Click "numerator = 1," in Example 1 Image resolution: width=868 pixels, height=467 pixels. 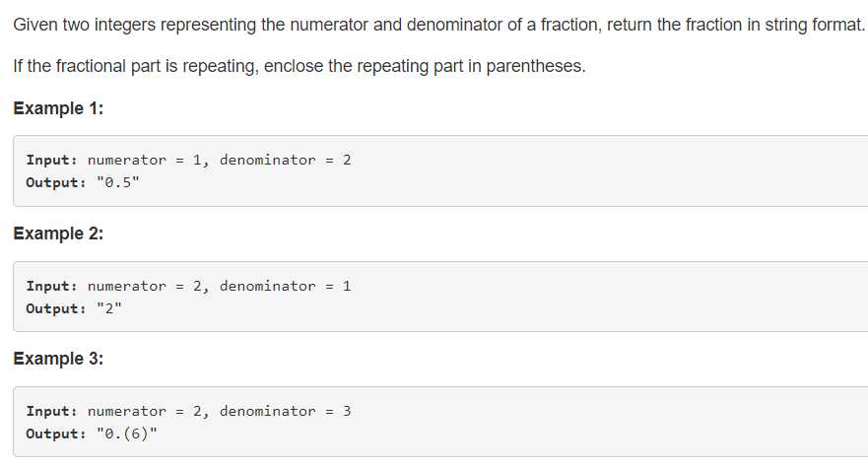pyautogui.click(x=148, y=160)
